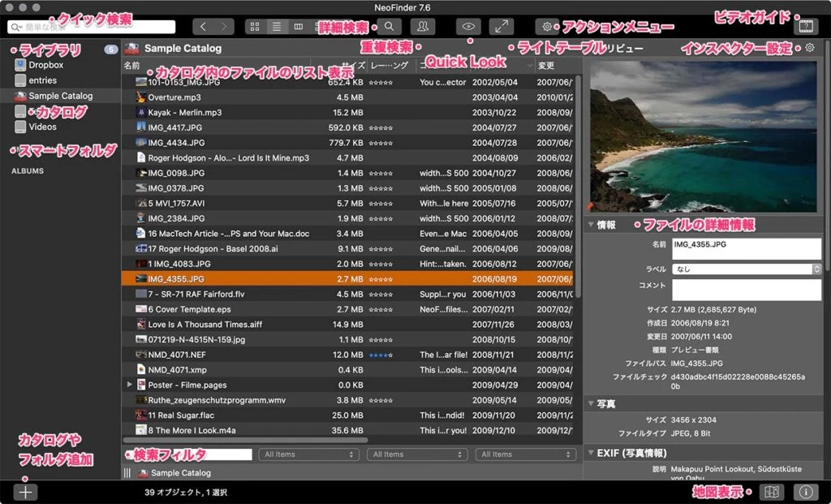Click the ALBUMS section header
The image size is (831, 504).
[28, 171]
